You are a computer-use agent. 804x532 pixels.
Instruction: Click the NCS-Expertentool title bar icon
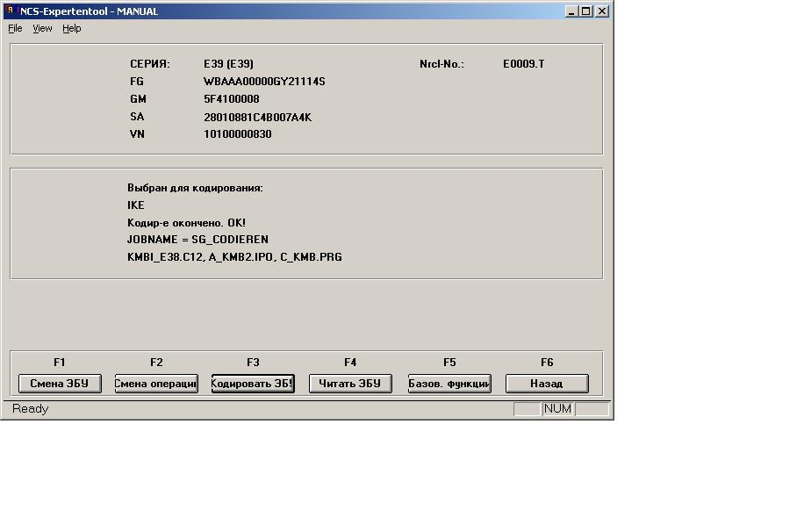(x=11, y=11)
